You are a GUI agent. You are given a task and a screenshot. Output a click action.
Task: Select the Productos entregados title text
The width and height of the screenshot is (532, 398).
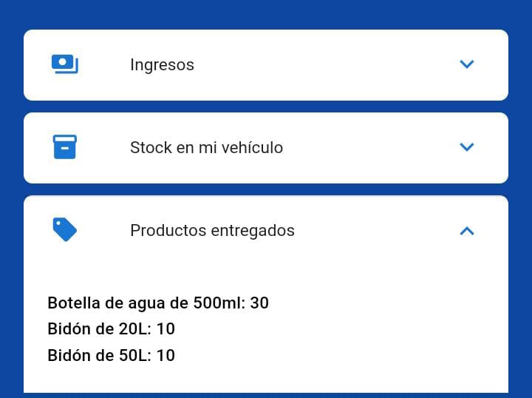tap(212, 230)
